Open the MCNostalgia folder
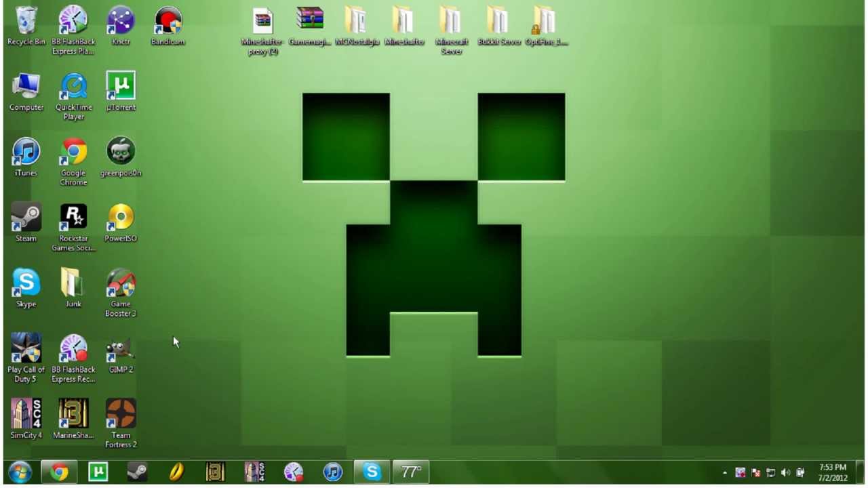This screenshot has width=868, height=488. 357,26
